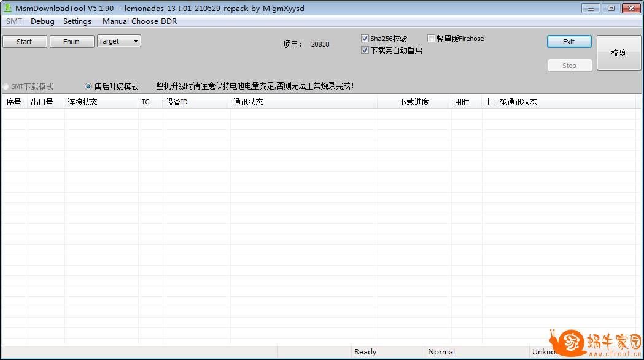Click the Exit button
This screenshot has height=360, width=644.
569,42
